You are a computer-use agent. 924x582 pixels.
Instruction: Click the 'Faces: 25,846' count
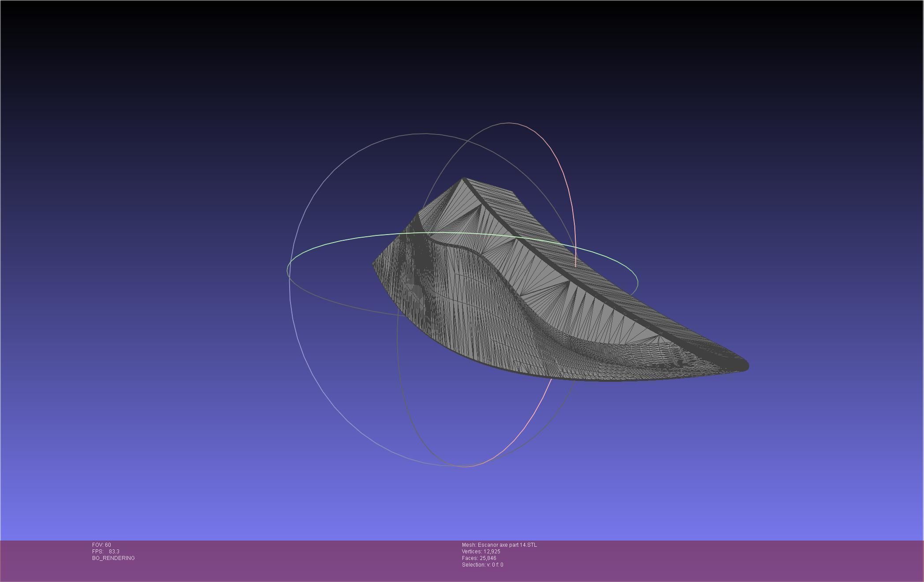(479, 558)
